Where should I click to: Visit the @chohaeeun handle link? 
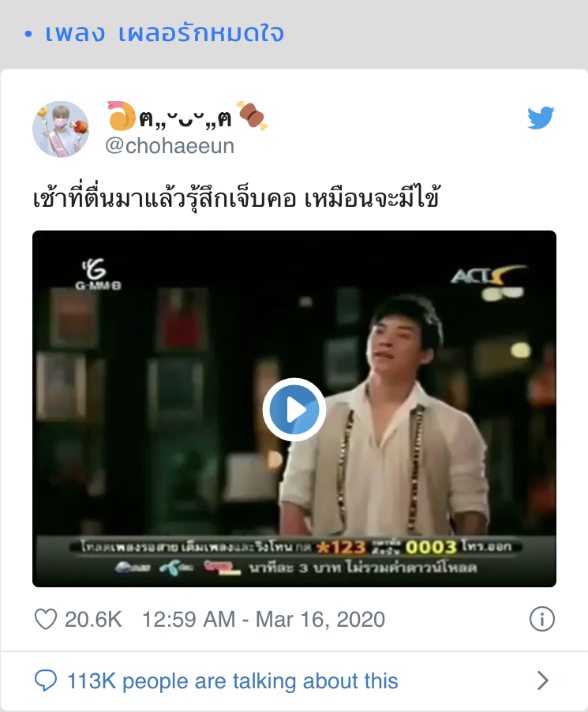(x=170, y=146)
